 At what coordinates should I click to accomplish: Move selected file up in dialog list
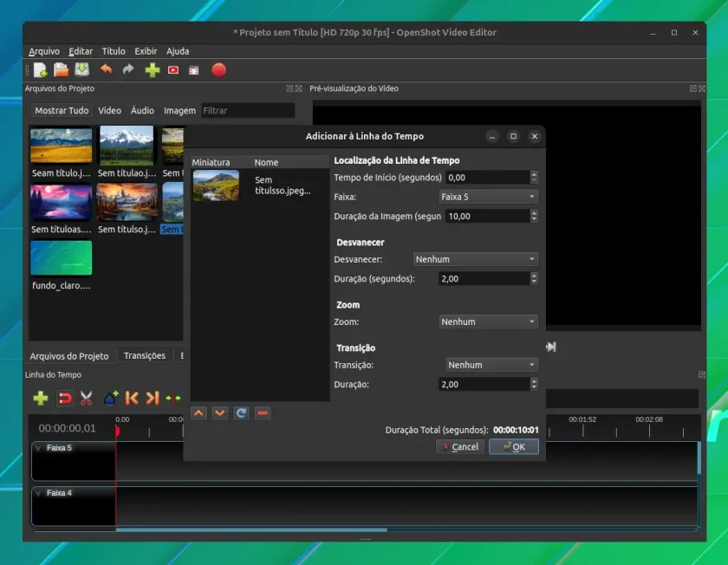pos(198,413)
